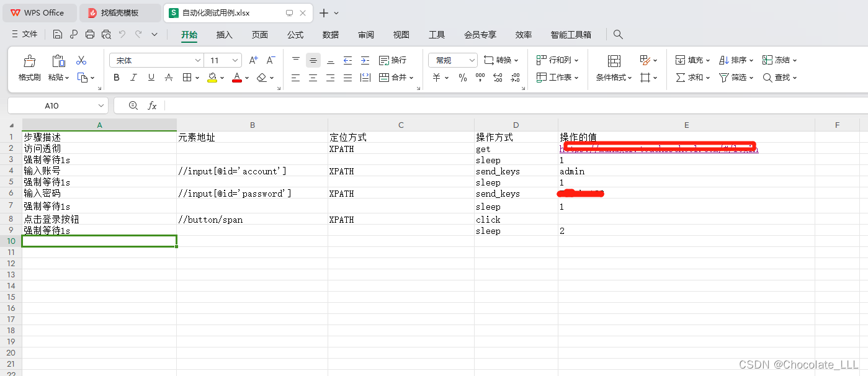868x376 pixels.
Task: Click the Paste (粘贴) clipboard icon
Action: pyautogui.click(x=58, y=61)
